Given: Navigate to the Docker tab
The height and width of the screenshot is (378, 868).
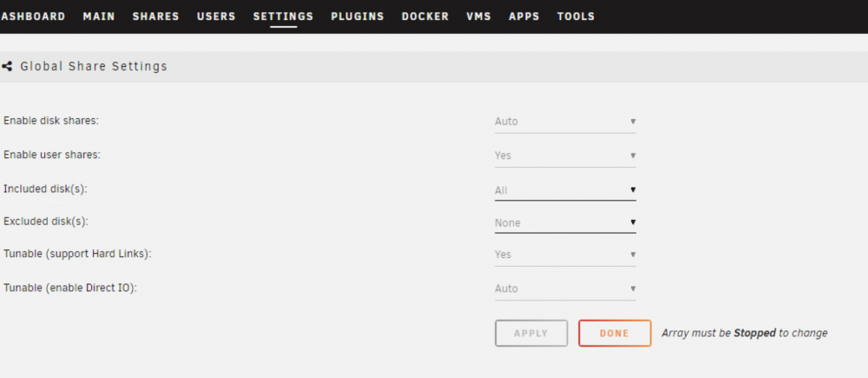Looking at the screenshot, I should tap(425, 16).
